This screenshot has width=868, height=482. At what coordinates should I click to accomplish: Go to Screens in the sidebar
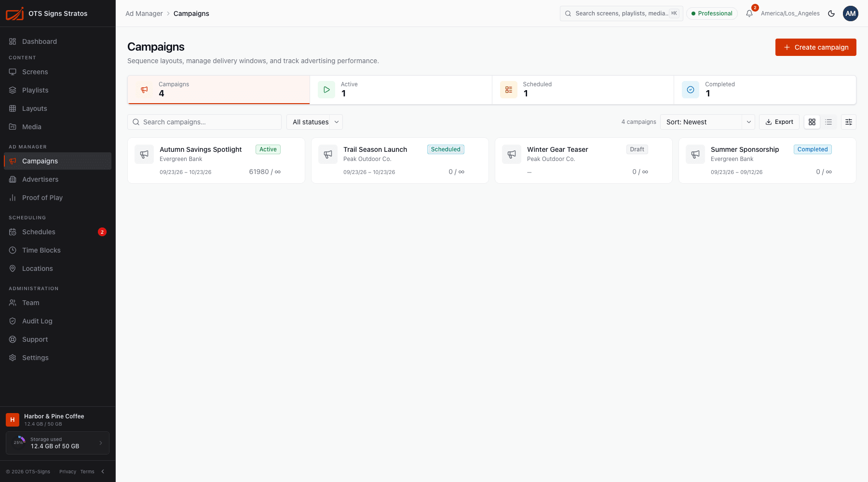click(57, 72)
